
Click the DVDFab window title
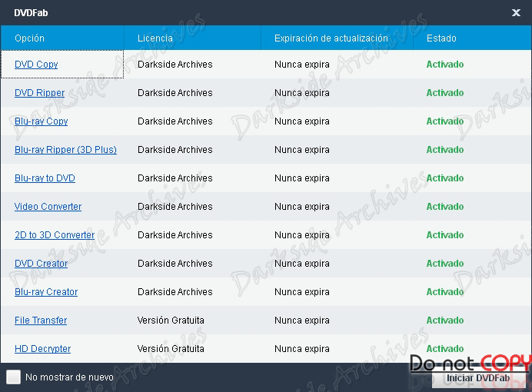click(31, 13)
